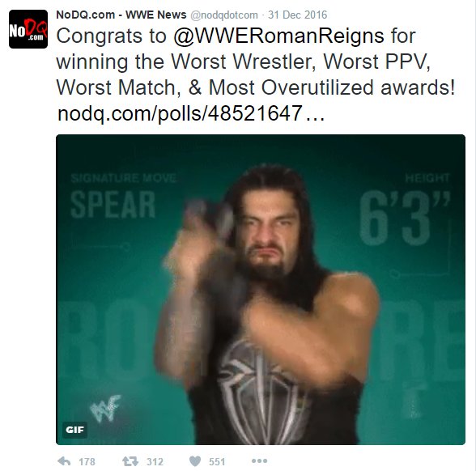Open the nodq.com/polls link
Viewport: 476px width, 471px height.
click(191, 113)
